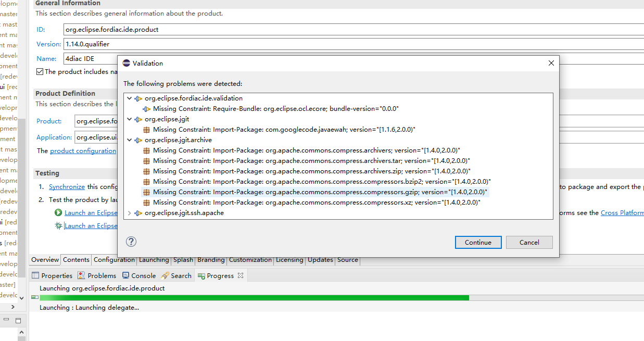
Task: Click the Product field in Product Definition
Action: click(x=96, y=121)
